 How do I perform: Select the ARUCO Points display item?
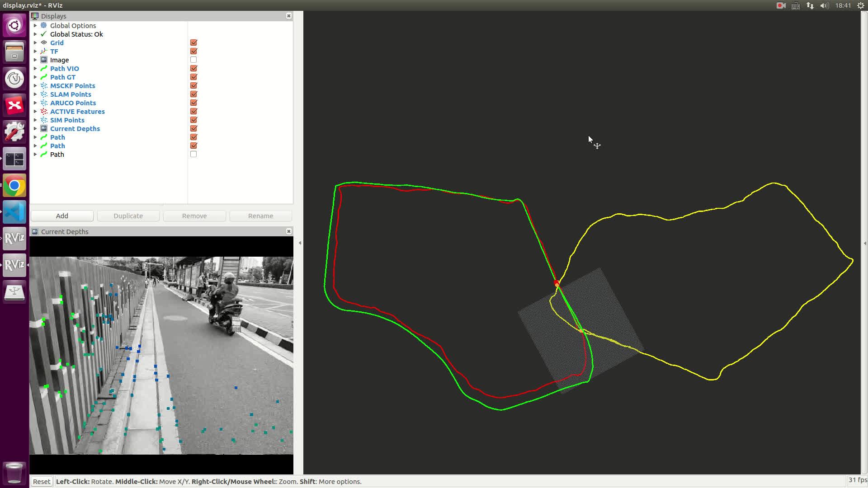(x=73, y=103)
